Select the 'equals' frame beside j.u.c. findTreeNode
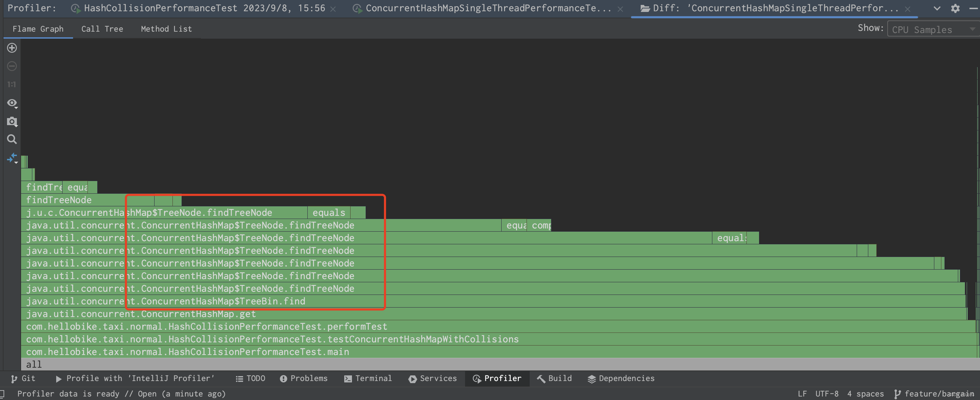Viewport: 980px width, 400px height. coord(329,212)
